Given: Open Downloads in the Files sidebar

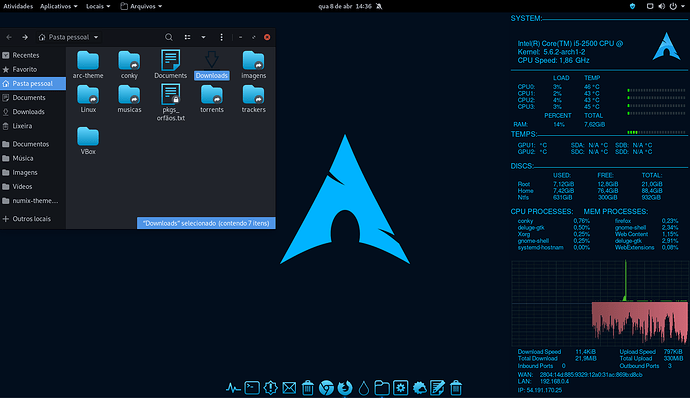Looking at the screenshot, I should [x=33, y=111].
